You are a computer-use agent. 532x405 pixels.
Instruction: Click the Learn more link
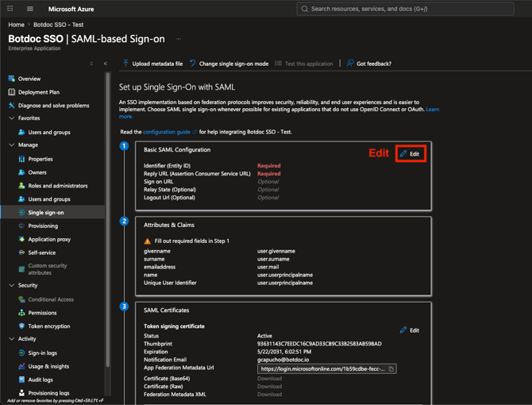[432, 110]
